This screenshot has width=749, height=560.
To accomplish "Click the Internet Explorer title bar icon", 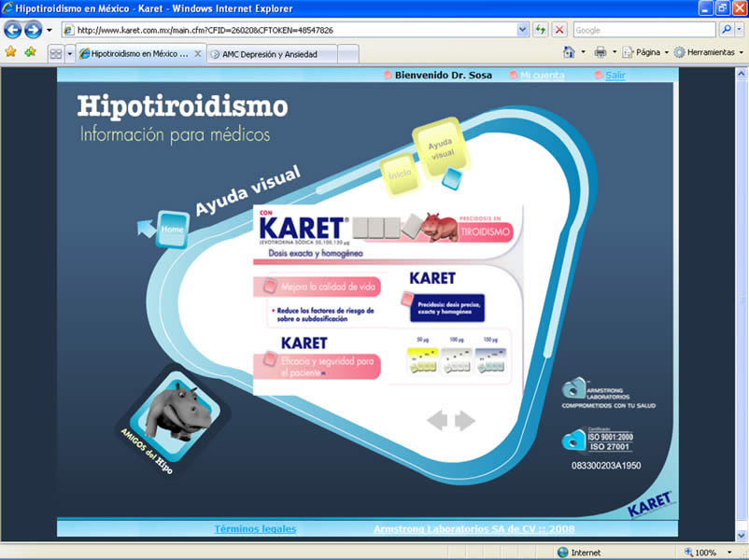I will 7,8.
